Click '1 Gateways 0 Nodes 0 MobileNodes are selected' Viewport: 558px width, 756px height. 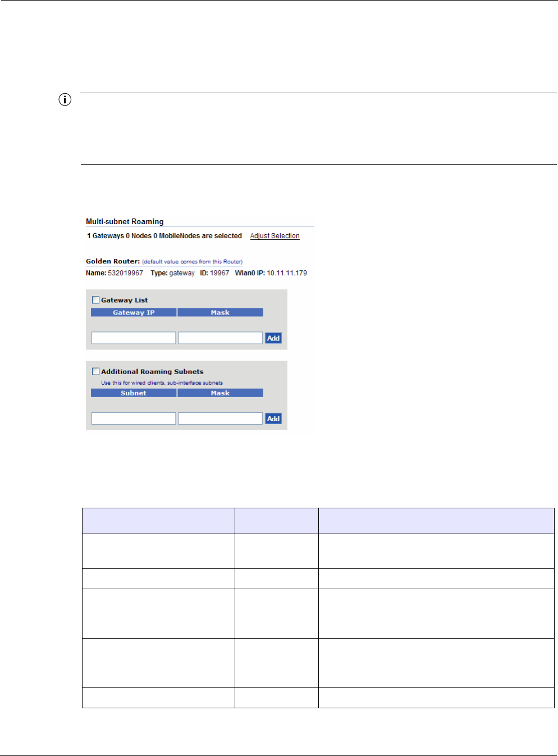(x=164, y=236)
